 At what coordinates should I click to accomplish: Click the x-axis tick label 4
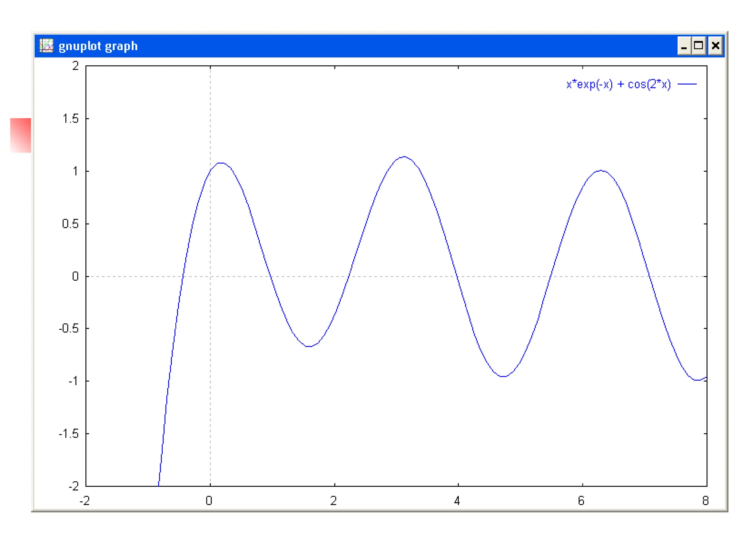(457, 501)
